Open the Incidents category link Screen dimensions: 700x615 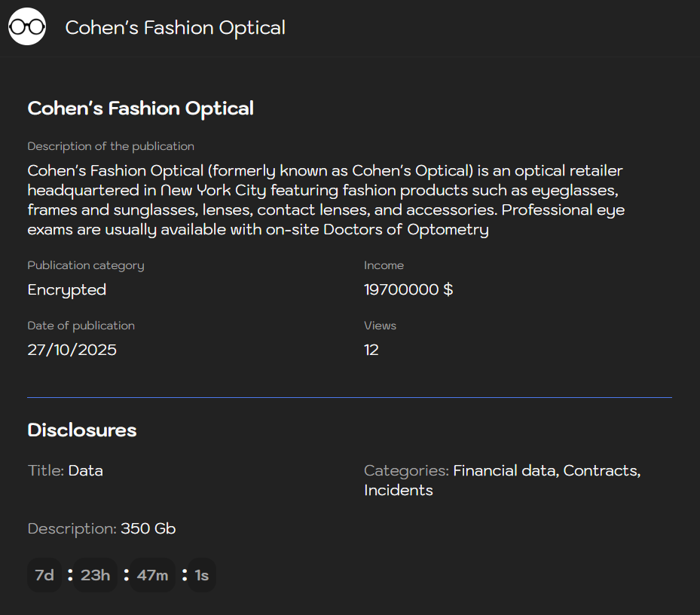(x=398, y=490)
